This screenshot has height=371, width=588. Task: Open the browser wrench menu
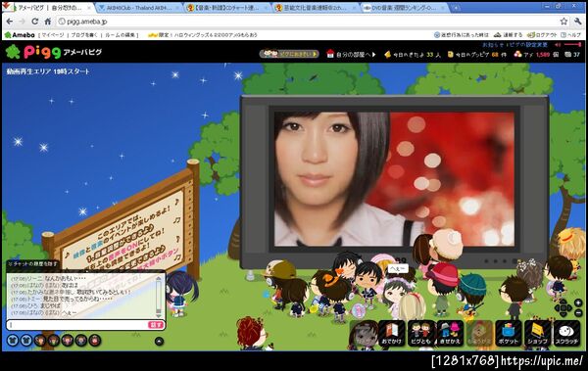(577, 22)
